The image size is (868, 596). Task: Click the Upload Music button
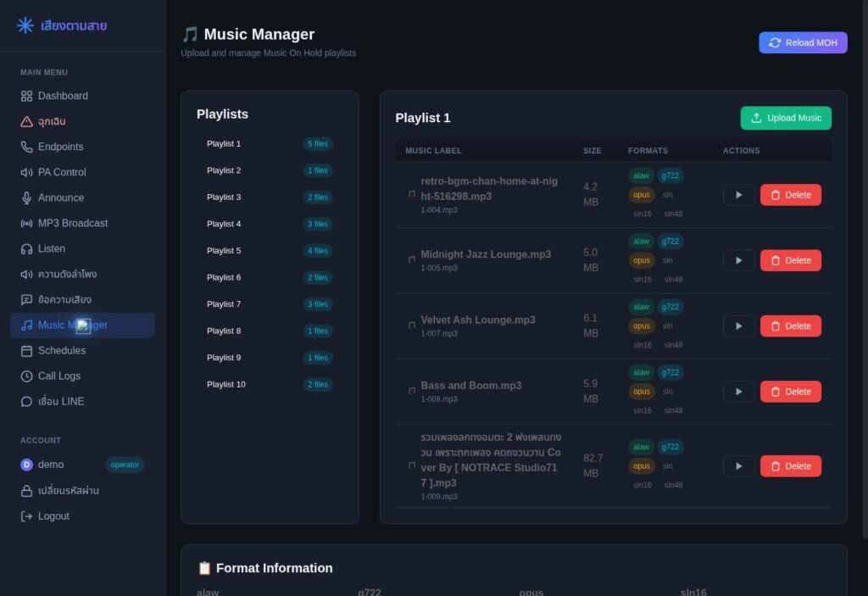click(786, 118)
